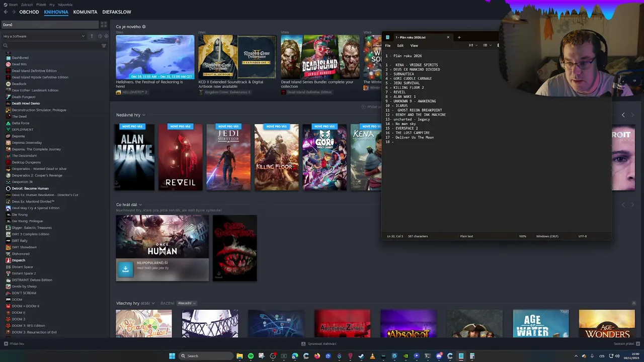Toggle collections grid view icon
The width and height of the screenshot is (644, 362).
click(x=104, y=25)
